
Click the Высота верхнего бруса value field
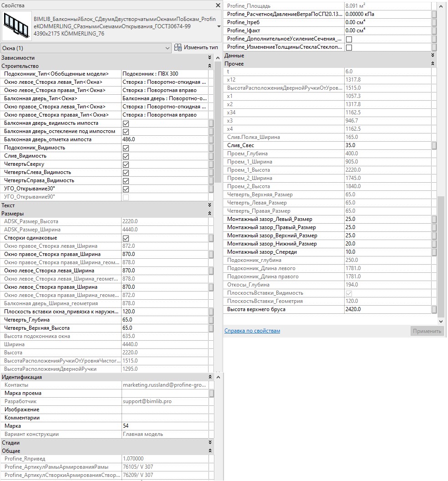point(387,309)
